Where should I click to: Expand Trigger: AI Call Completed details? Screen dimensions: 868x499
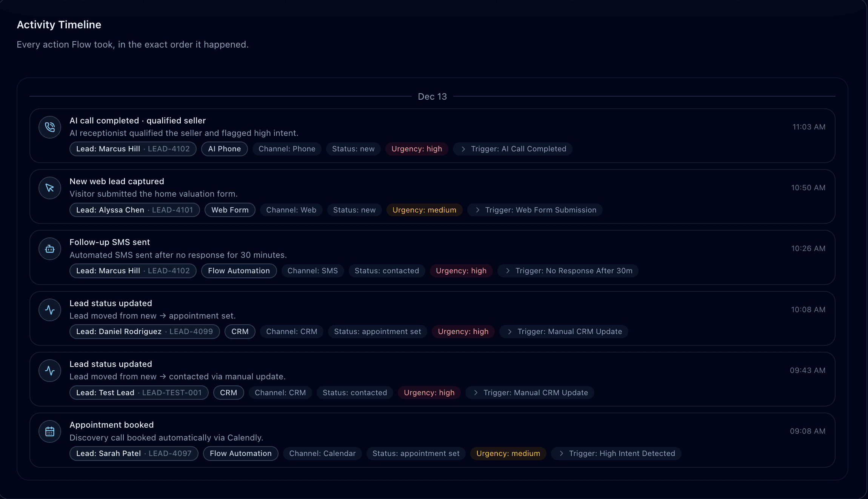pos(512,149)
